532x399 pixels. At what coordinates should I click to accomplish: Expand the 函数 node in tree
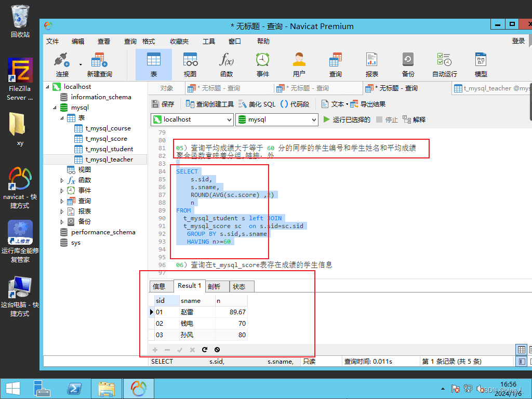coord(62,180)
